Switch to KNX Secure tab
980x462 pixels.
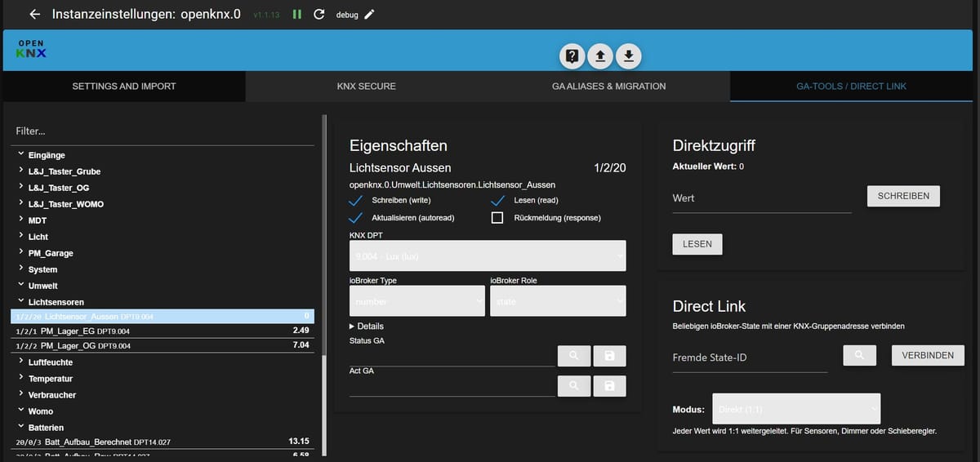click(366, 86)
